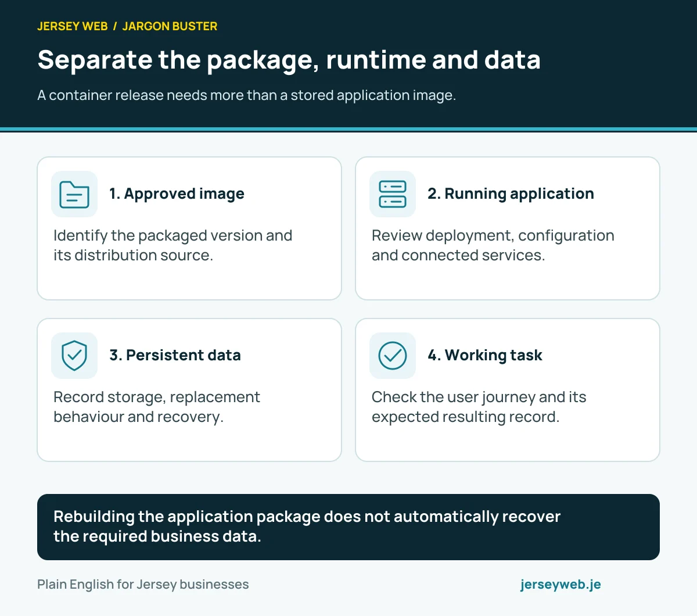Click the JERSEY WEB breadcrumb label
697x616 pixels.
(73, 26)
